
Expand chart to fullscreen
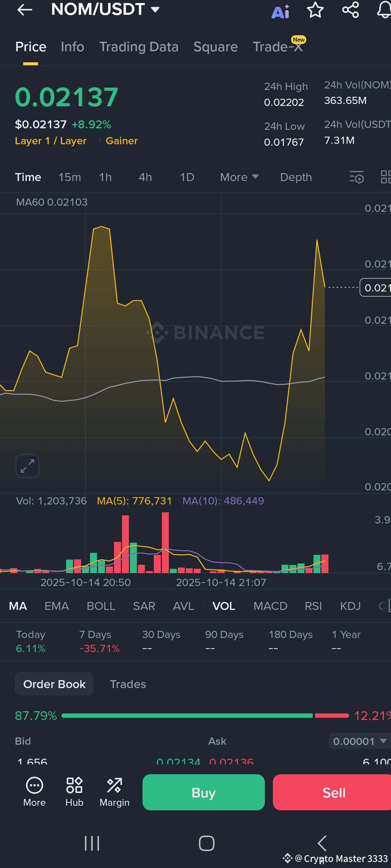tap(27, 466)
